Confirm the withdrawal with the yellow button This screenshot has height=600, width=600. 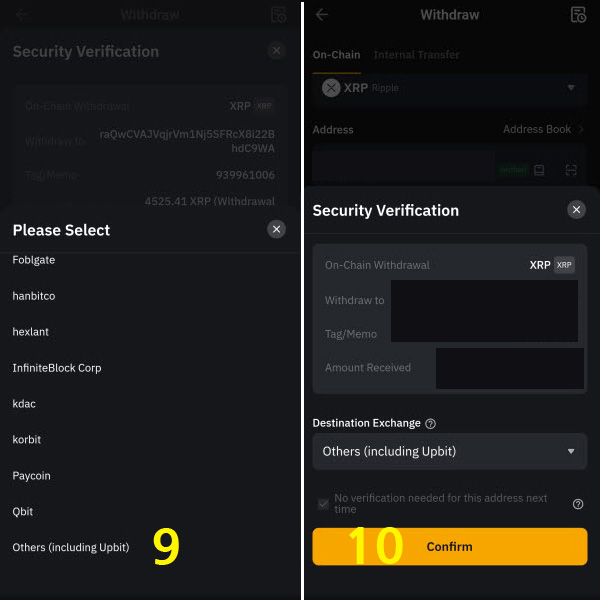click(x=450, y=546)
